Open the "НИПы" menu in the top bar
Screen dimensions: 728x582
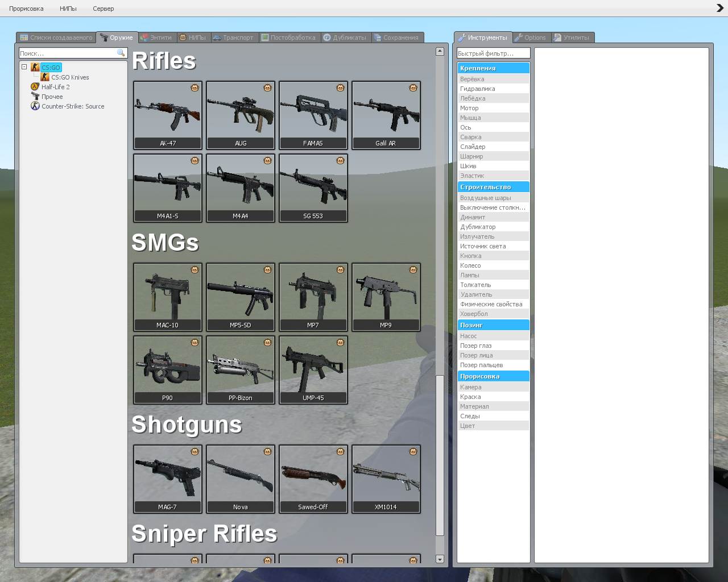click(68, 9)
